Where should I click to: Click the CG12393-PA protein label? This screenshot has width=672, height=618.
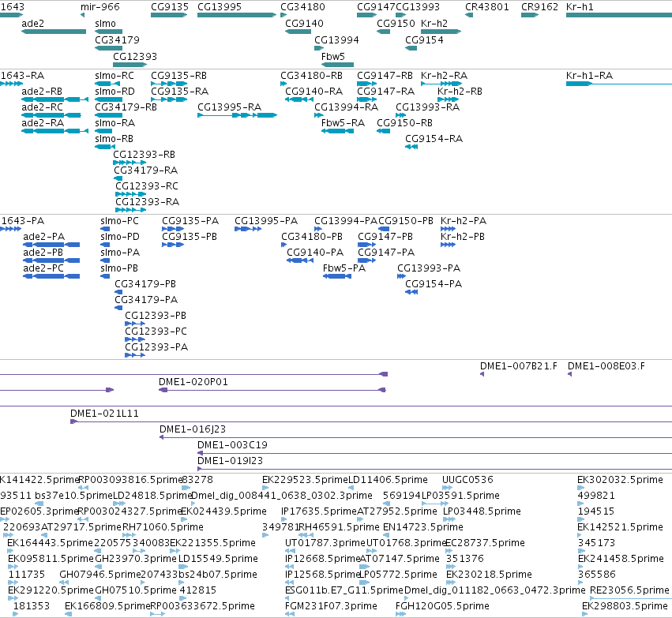pos(156,346)
